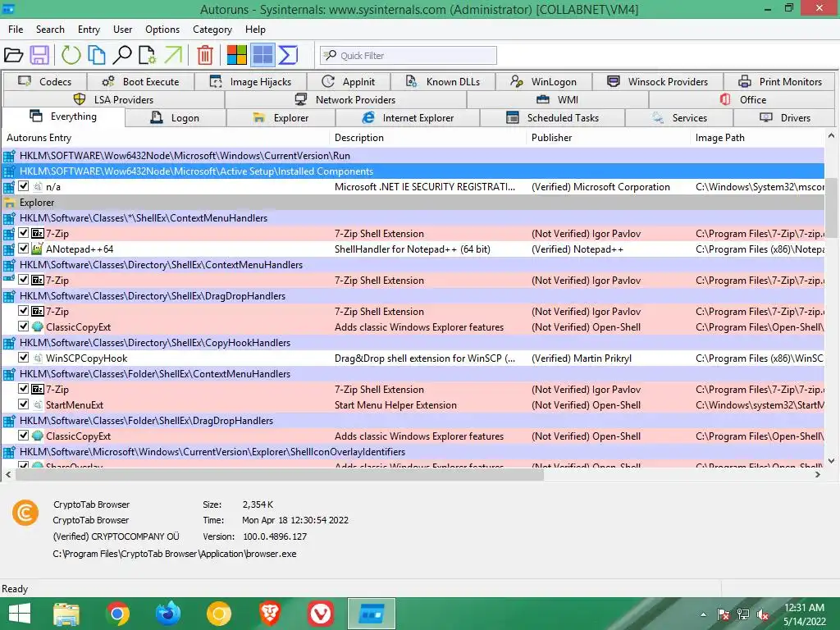Click the Copy toolbar icon
Image resolution: width=840 pixels, height=630 pixels.
97,55
